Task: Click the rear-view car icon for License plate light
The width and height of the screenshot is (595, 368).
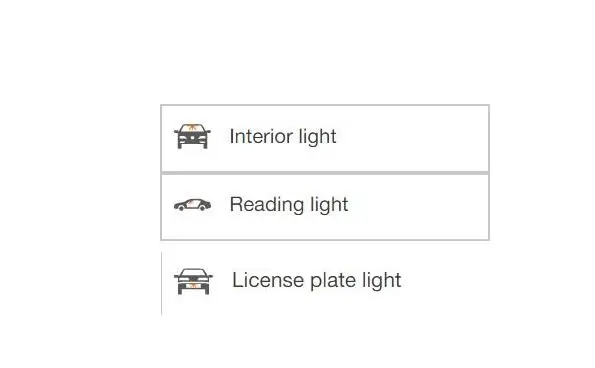Action: [193, 282]
